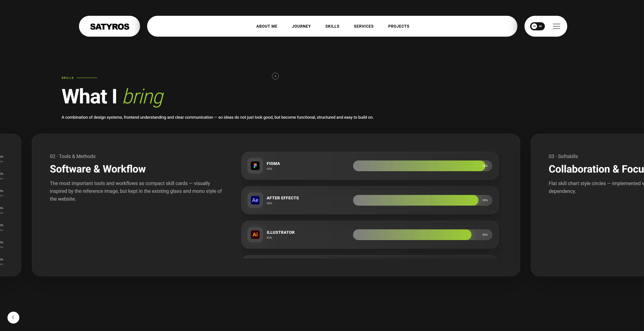Navigate to Skills in navbar

click(x=332, y=26)
